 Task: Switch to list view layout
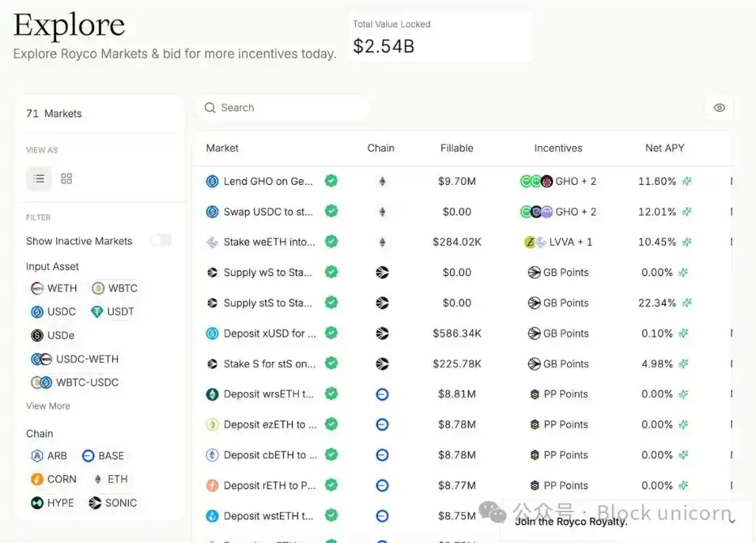(x=39, y=178)
